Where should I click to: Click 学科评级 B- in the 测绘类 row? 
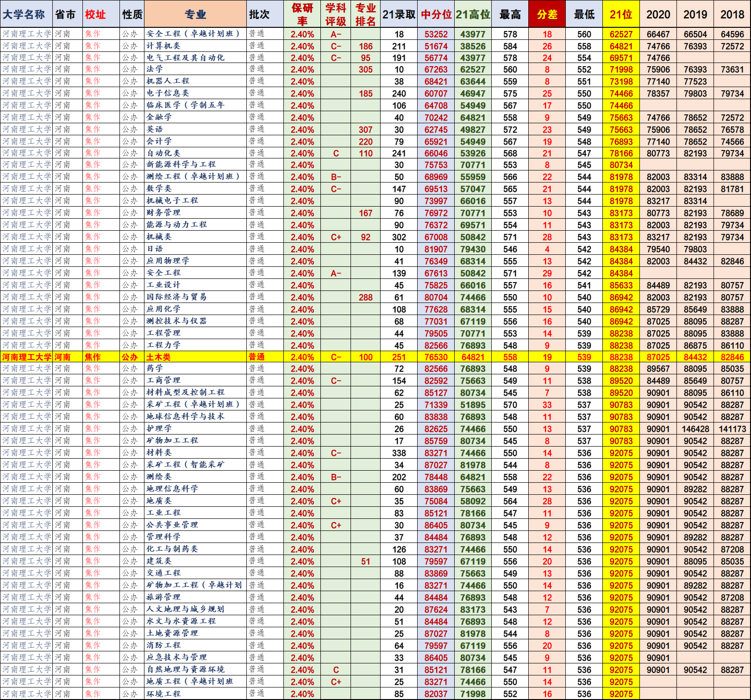click(336, 477)
